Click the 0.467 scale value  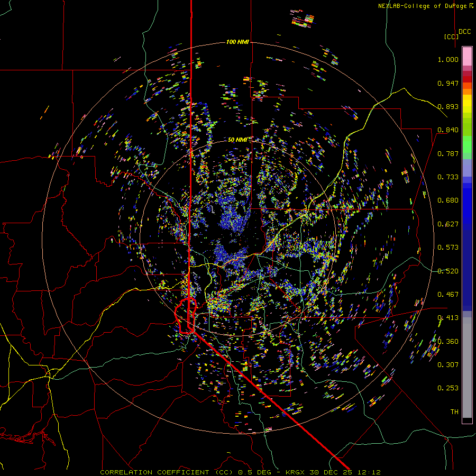[x=448, y=295]
